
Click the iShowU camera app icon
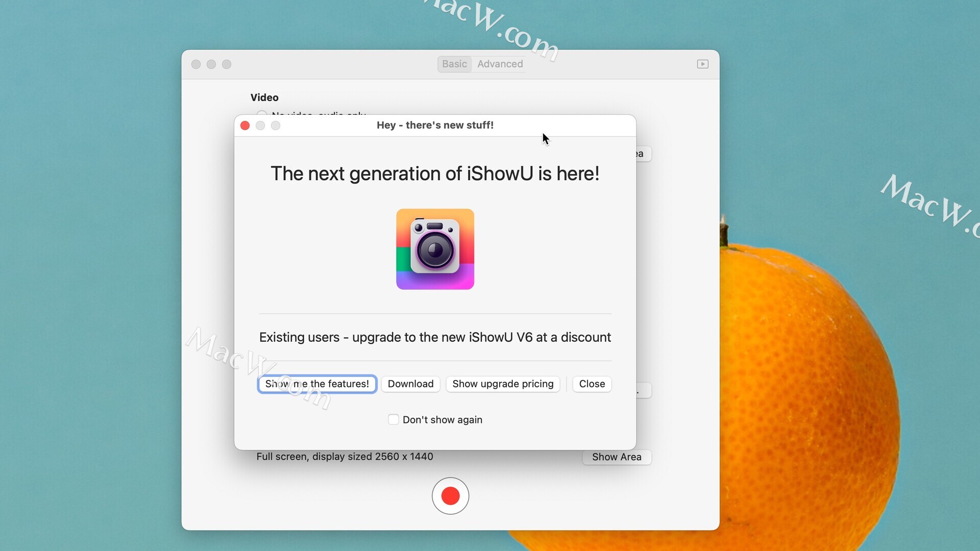click(435, 249)
